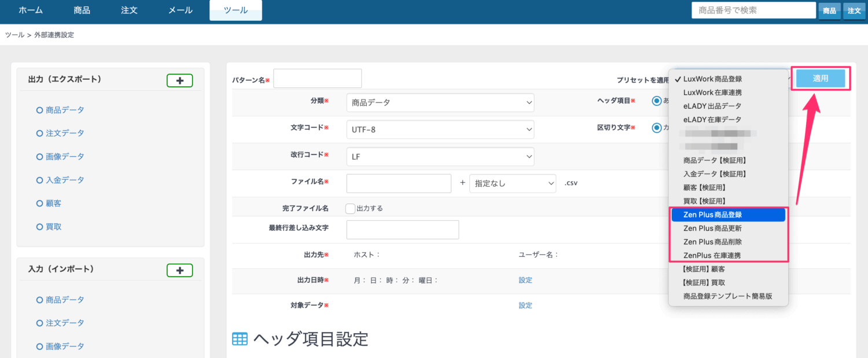This screenshot has width=868, height=358.
Task: Add a new import pattern with plus button
Action: 179,270
